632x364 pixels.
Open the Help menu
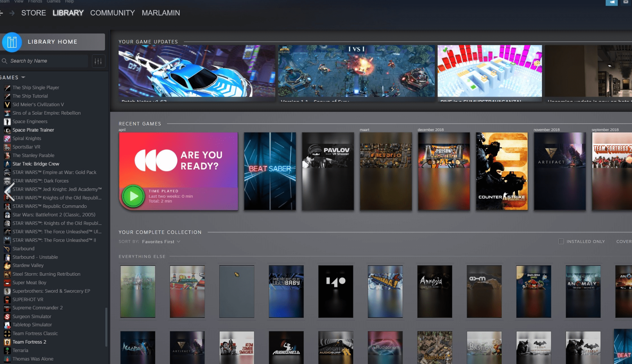pos(69,2)
